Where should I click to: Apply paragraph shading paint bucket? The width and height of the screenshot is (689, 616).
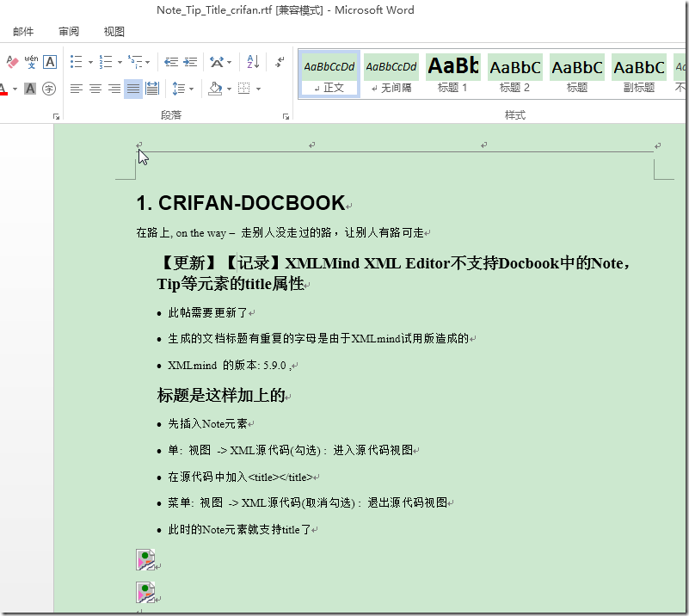[x=215, y=89]
